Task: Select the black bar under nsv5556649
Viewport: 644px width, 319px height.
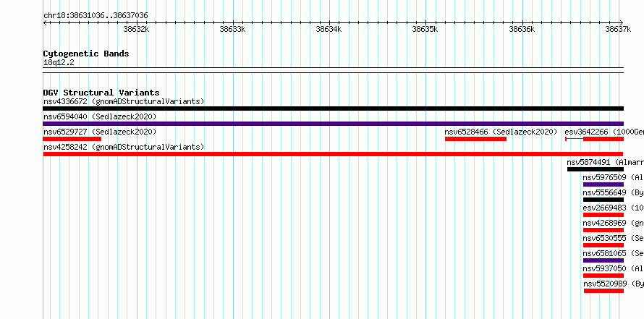Action: [x=603, y=200]
